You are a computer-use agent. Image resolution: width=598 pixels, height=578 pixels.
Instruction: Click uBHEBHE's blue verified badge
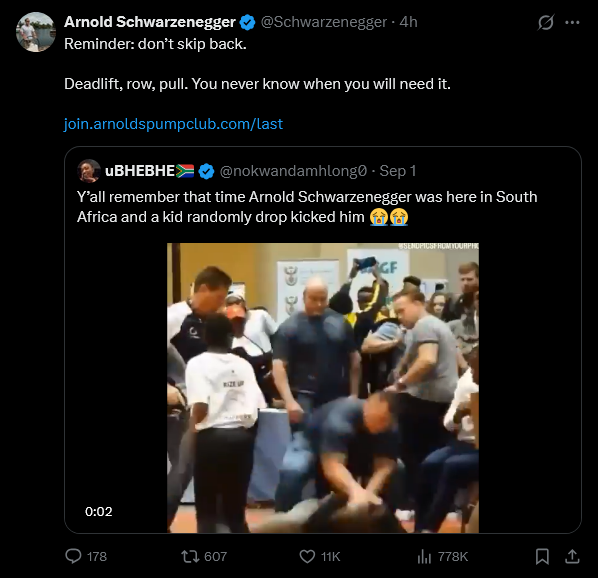206,171
